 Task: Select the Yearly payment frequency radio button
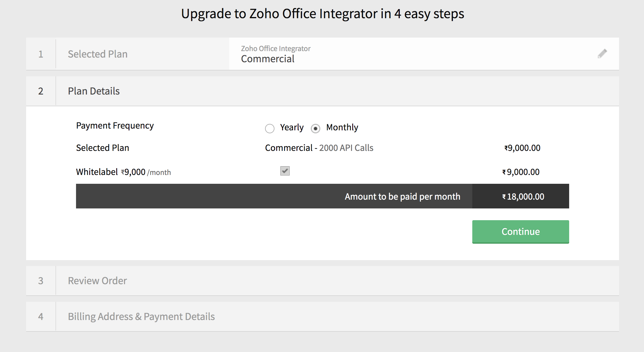269,128
